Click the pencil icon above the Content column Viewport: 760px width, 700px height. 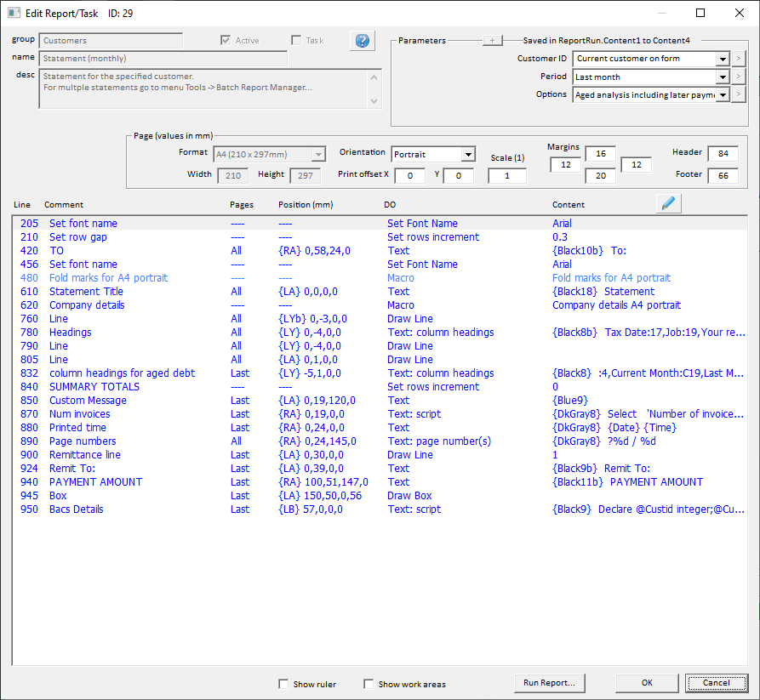tap(668, 203)
